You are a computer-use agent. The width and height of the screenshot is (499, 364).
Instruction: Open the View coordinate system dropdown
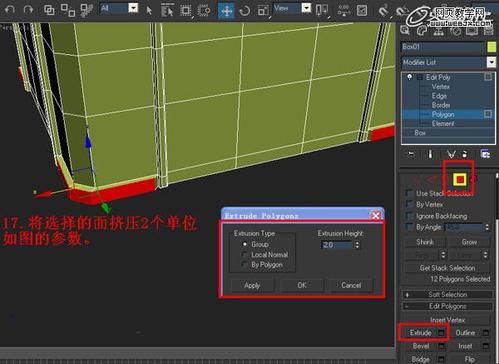point(307,8)
